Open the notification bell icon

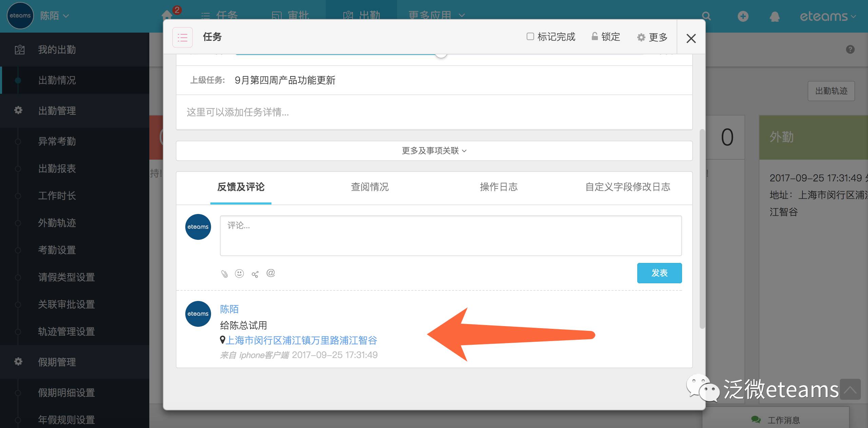[x=774, y=16]
